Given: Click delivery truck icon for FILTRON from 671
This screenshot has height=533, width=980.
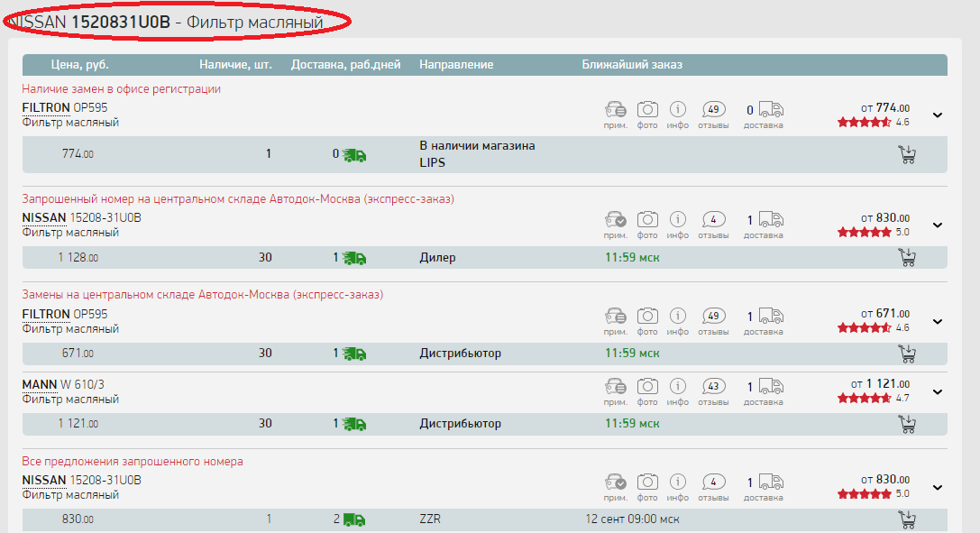Looking at the screenshot, I should click(771, 317).
